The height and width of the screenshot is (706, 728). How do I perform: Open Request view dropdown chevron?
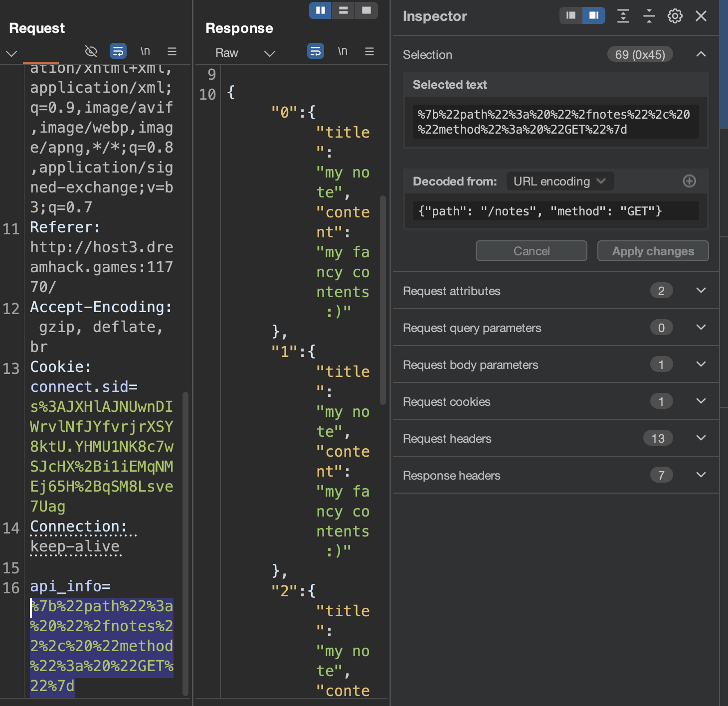coord(11,53)
